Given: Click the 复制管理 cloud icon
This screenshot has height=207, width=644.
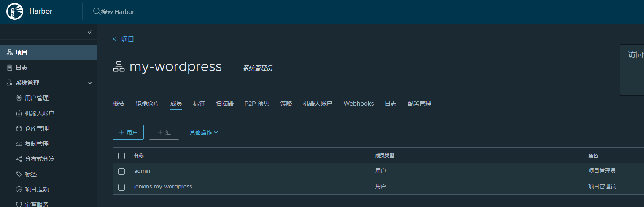Looking at the screenshot, I should (x=19, y=144).
